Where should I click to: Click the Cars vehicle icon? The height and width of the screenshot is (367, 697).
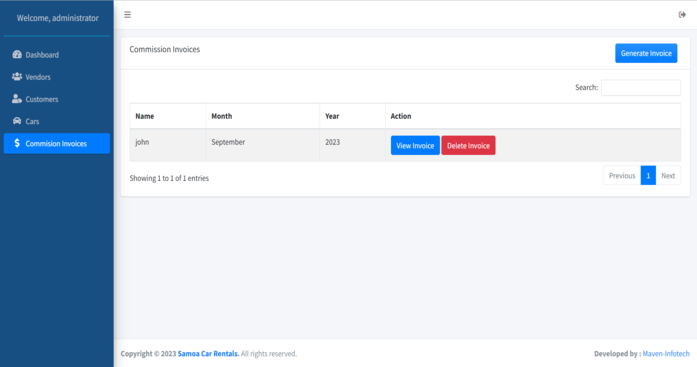pos(17,121)
